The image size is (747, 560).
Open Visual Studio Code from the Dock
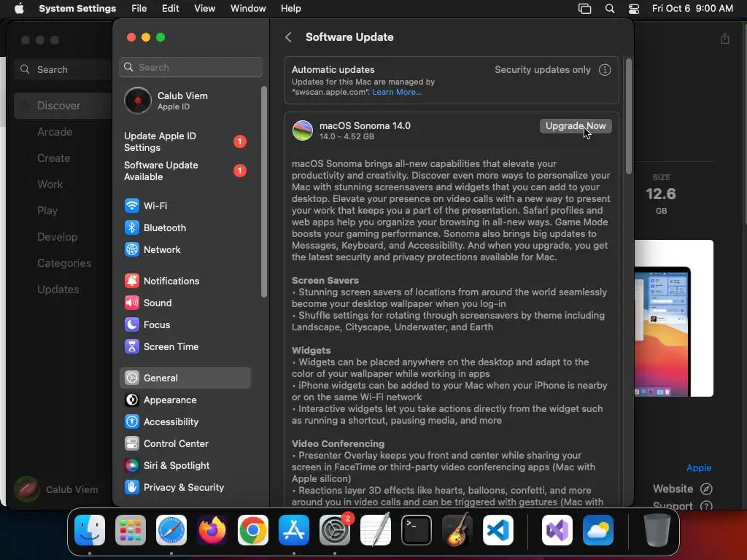click(x=498, y=530)
